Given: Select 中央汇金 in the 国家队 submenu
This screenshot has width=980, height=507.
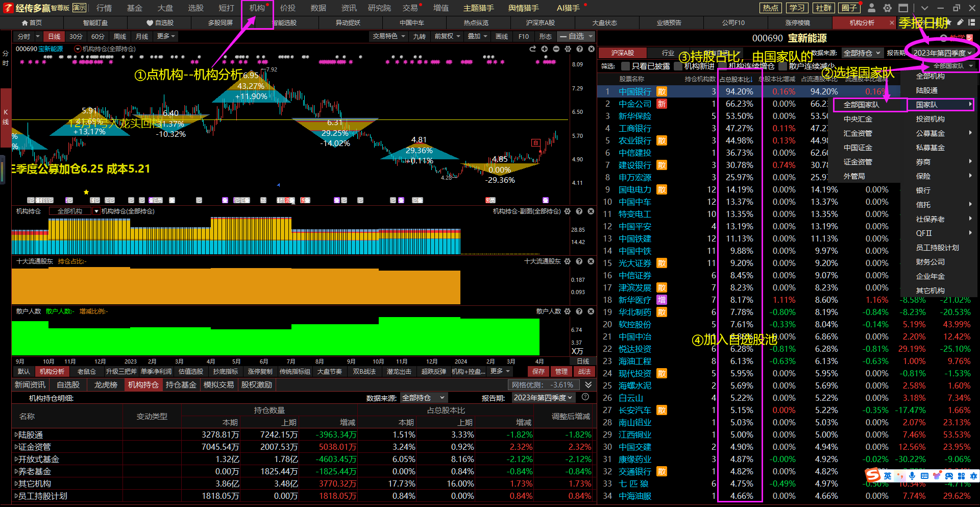Looking at the screenshot, I should pos(858,119).
